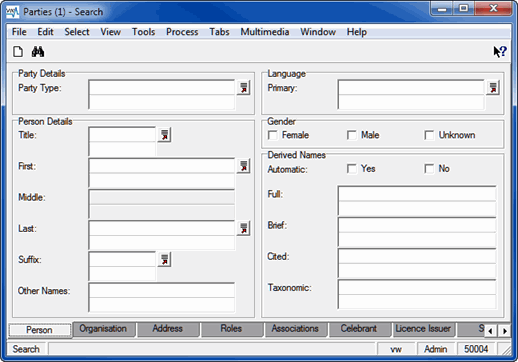Switch to the Licence Issuer tab
The height and width of the screenshot is (362, 518).
coord(423,329)
